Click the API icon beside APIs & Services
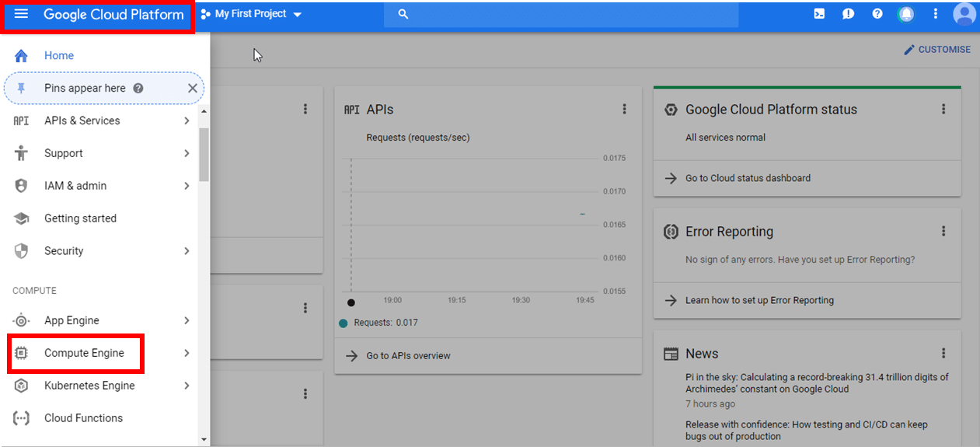This screenshot has width=980, height=447. click(x=21, y=120)
